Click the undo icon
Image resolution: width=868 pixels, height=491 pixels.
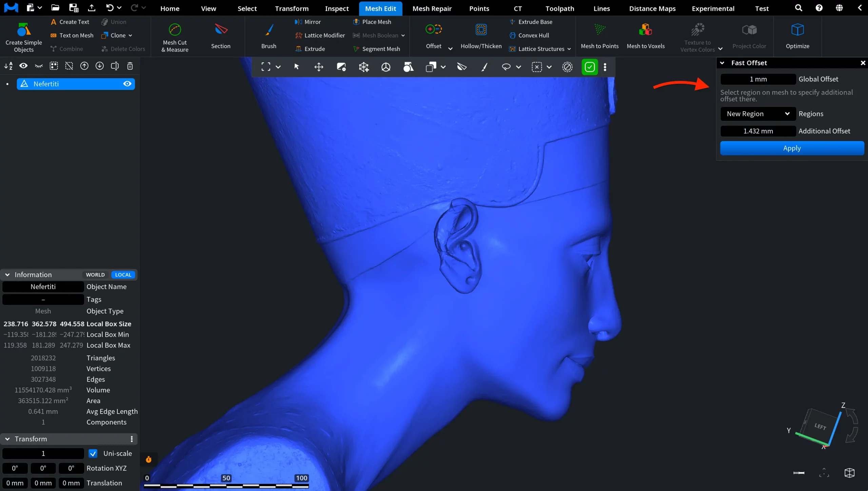point(110,8)
